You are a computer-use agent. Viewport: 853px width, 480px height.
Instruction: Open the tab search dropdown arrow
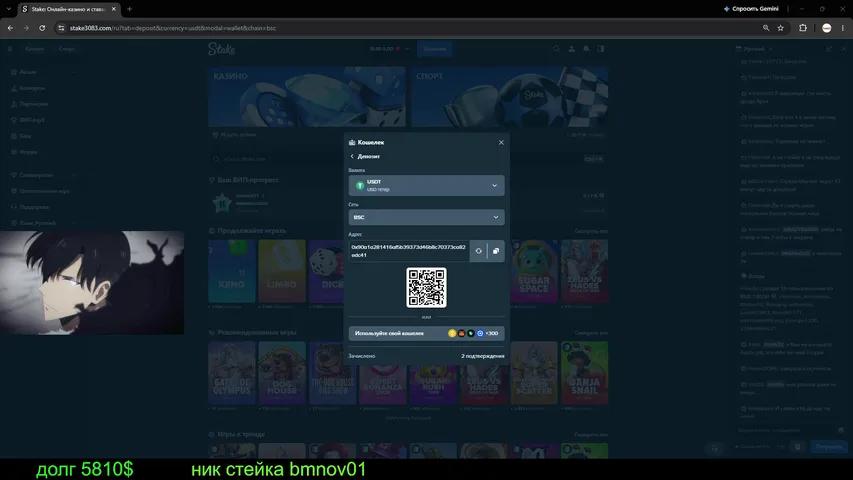click(x=8, y=9)
